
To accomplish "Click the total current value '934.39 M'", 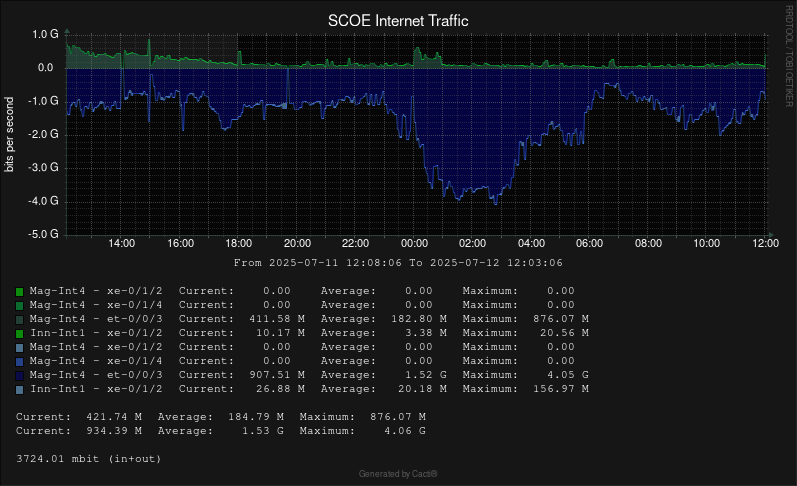I will pos(114,431).
